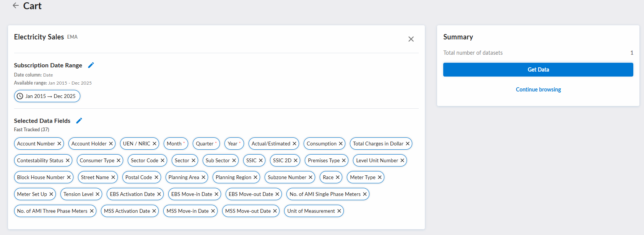The image size is (644, 235).
Task: Remove the Street Name field chip
Action: (x=113, y=177)
